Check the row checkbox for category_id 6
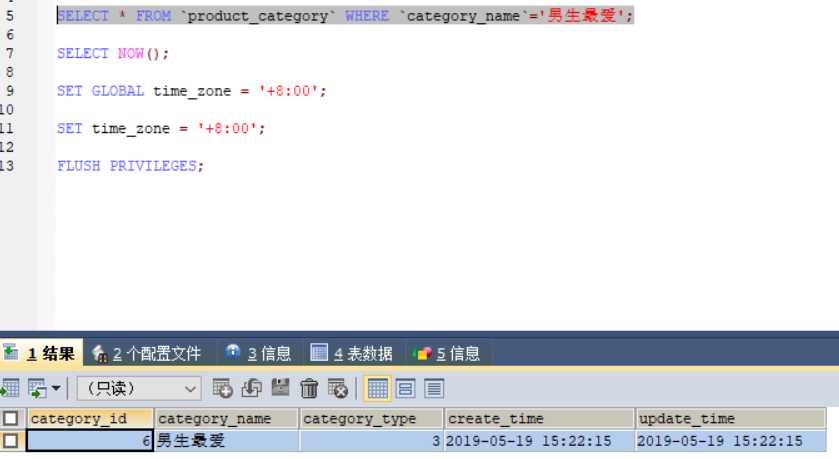The height and width of the screenshot is (459, 839). 11,441
